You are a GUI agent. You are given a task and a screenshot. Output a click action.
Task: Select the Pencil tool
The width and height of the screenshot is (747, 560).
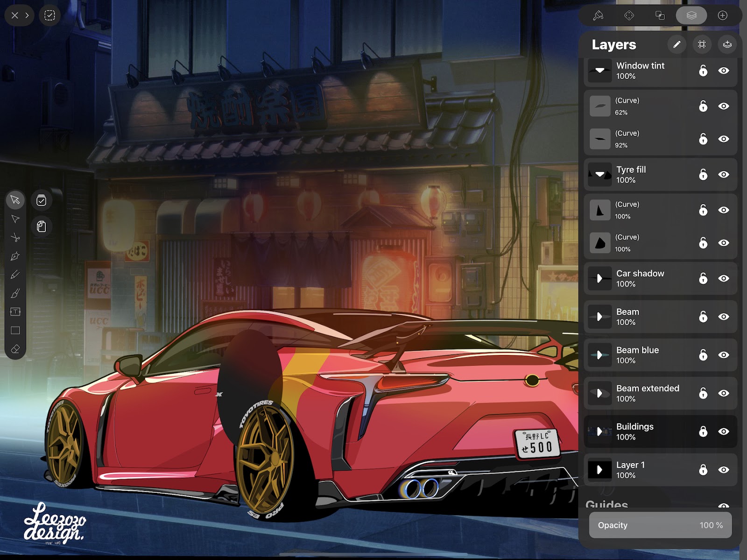[15, 275]
